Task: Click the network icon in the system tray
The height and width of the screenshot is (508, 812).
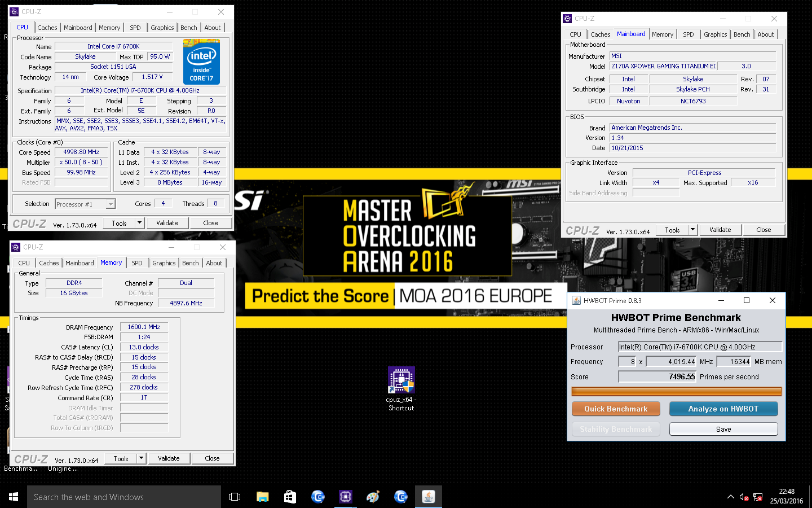Action: (758, 497)
